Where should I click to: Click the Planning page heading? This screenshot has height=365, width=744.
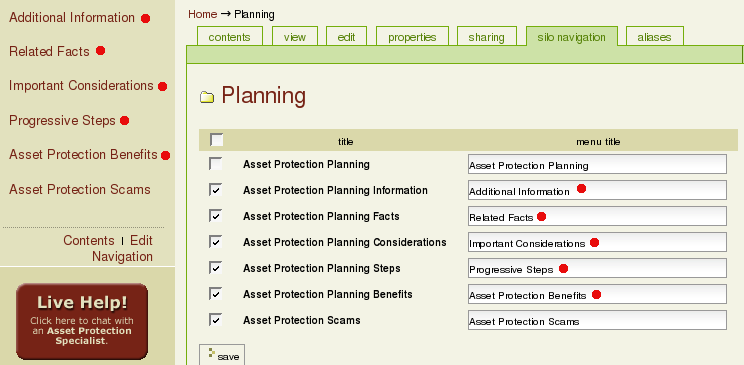(x=264, y=95)
